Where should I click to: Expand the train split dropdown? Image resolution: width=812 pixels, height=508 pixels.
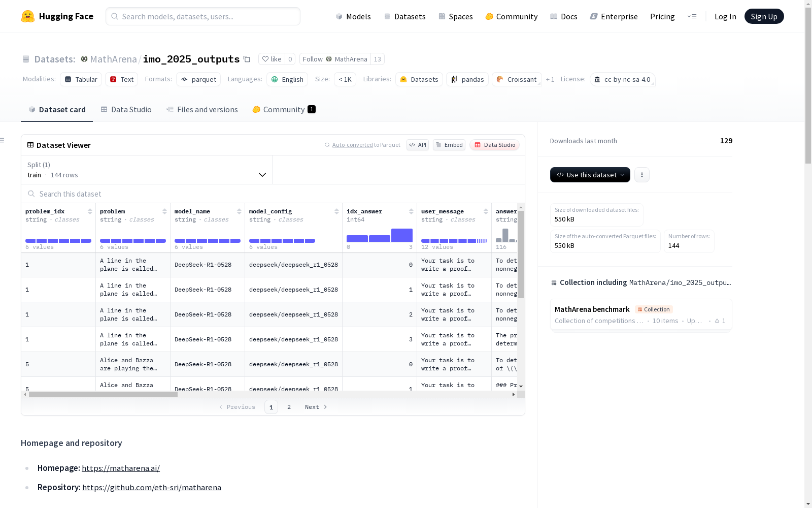point(147,170)
